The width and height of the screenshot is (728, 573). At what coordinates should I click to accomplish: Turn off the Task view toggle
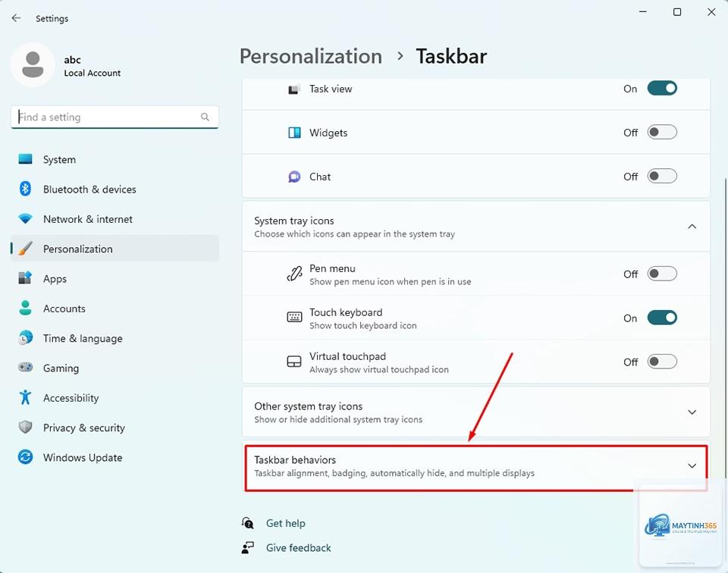click(x=662, y=88)
